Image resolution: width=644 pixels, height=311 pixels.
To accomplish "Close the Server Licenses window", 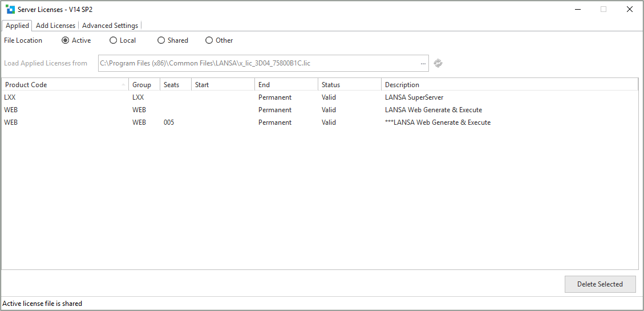I will pos(630,9).
